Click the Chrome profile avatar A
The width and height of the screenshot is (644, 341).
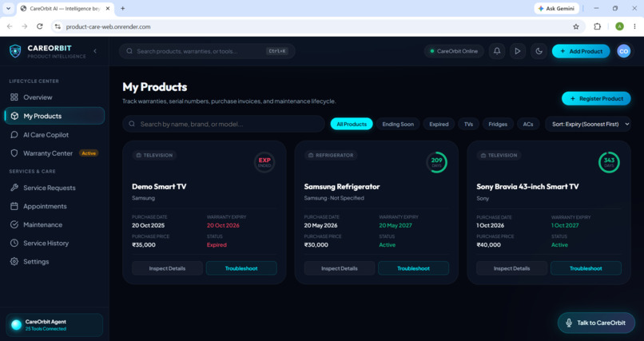[x=619, y=26]
